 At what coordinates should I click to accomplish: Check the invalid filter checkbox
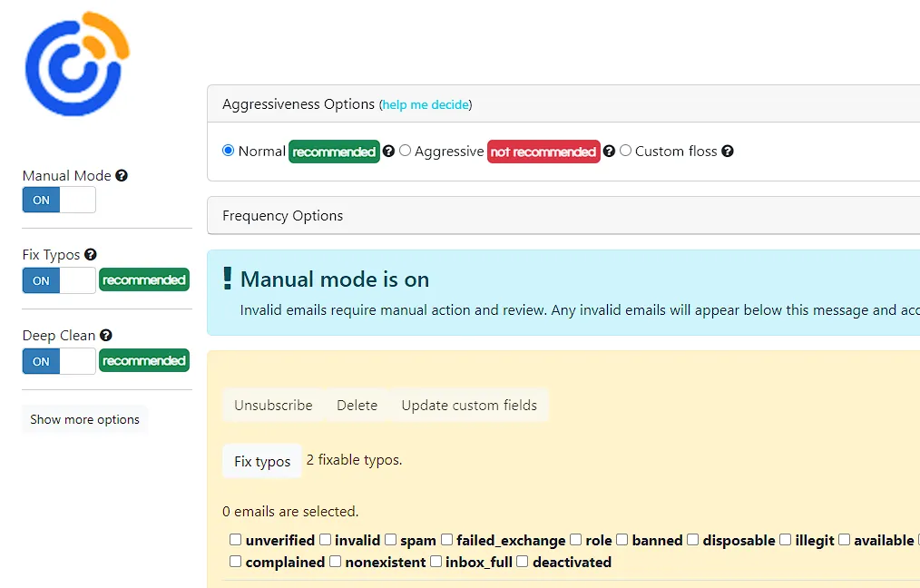tap(325, 539)
